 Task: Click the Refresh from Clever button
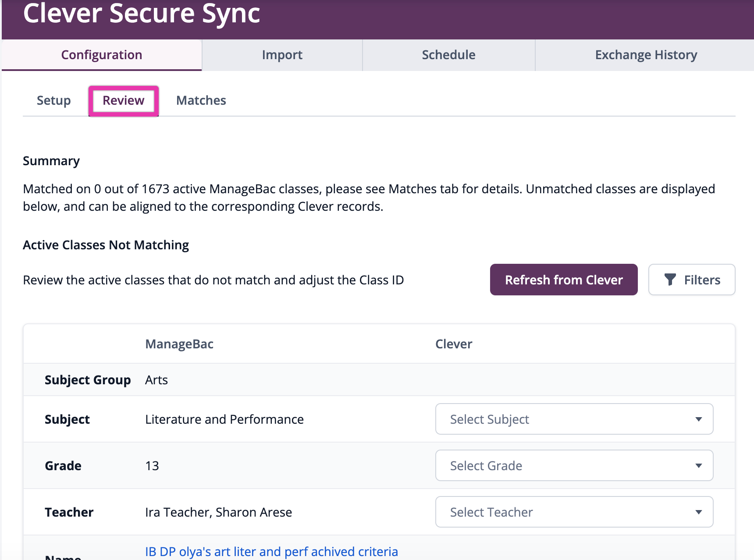click(564, 280)
